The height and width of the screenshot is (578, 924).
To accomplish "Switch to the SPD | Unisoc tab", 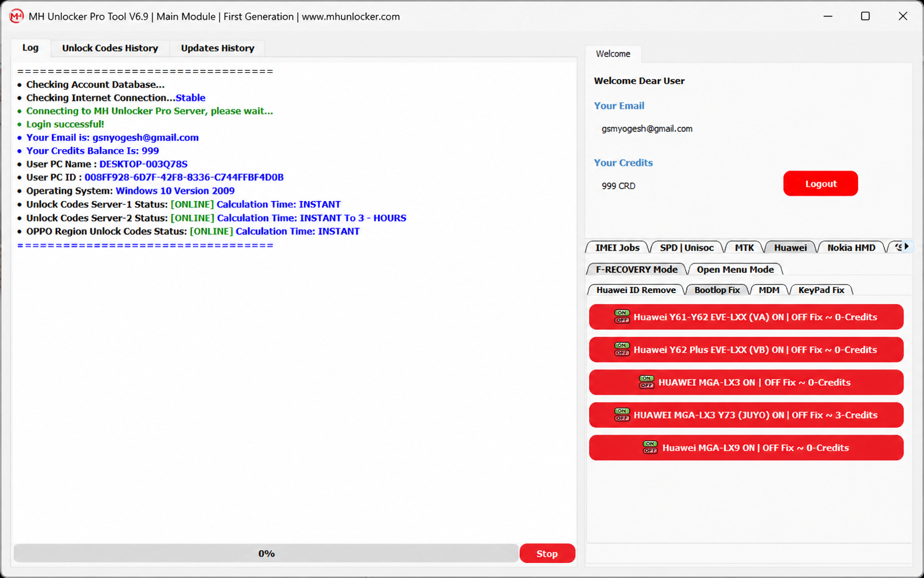I will [686, 248].
